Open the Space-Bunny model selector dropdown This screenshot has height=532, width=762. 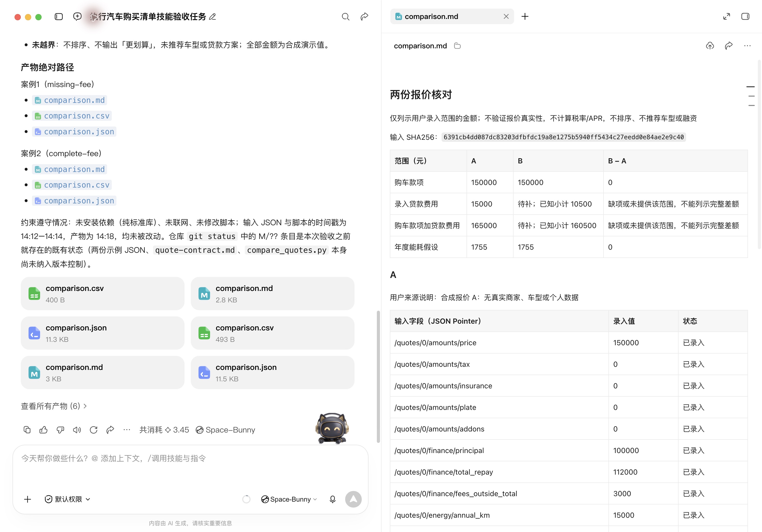[x=289, y=499]
